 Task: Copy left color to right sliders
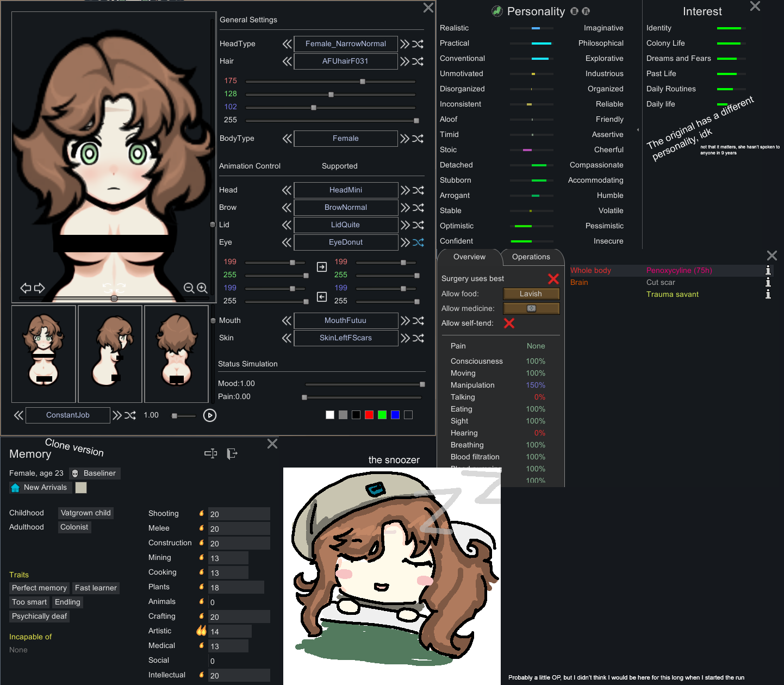pyautogui.click(x=322, y=267)
